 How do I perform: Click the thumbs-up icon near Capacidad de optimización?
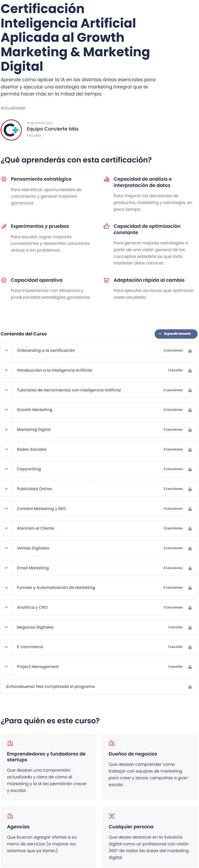point(107,226)
